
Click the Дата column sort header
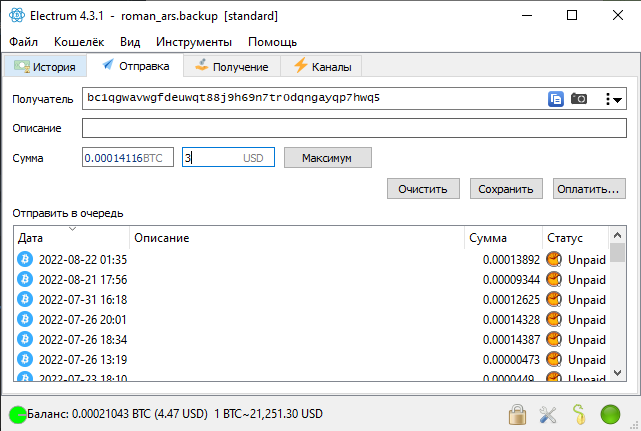coord(71,238)
